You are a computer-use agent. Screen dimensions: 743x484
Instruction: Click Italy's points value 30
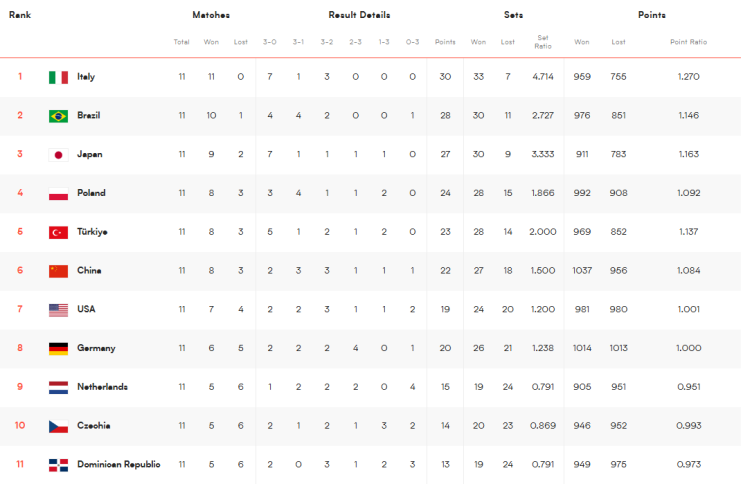coord(445,76)
